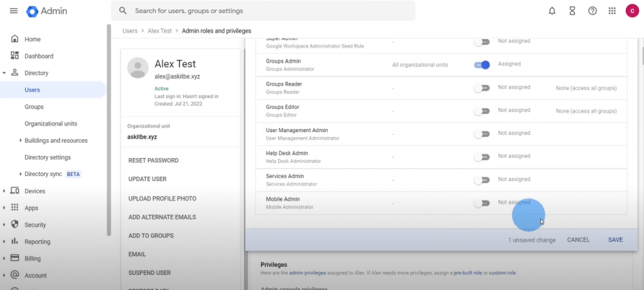The height and width of the screenshot is (290, 644).
Task: Click the search users, groups or settings field
Action: pos(264,11)
